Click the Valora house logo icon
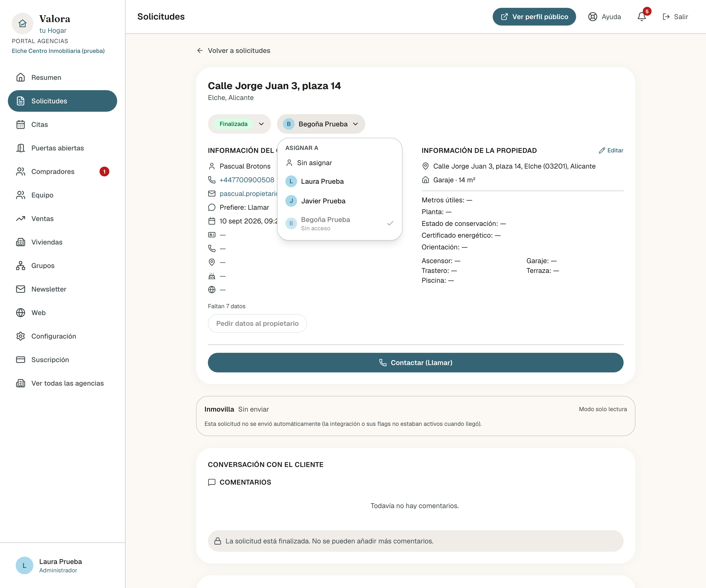 [x=23, y=24]
